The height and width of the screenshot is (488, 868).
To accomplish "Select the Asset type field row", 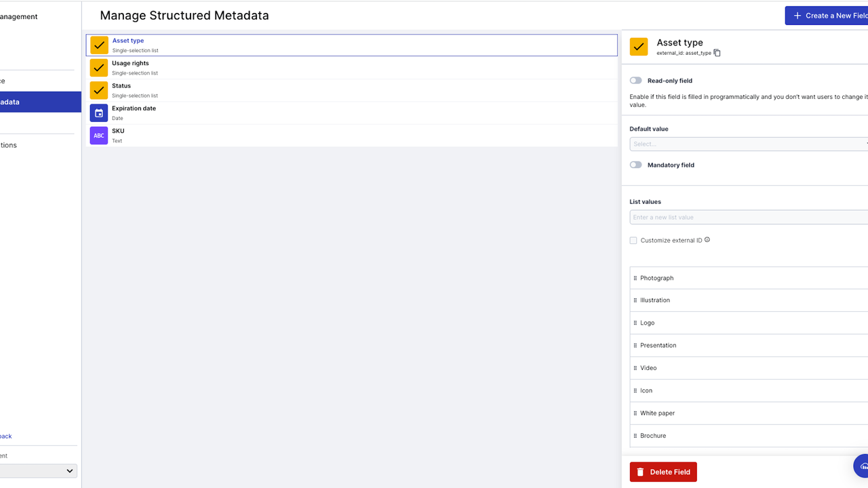I will pyautogui.click(x=351, y=45).
